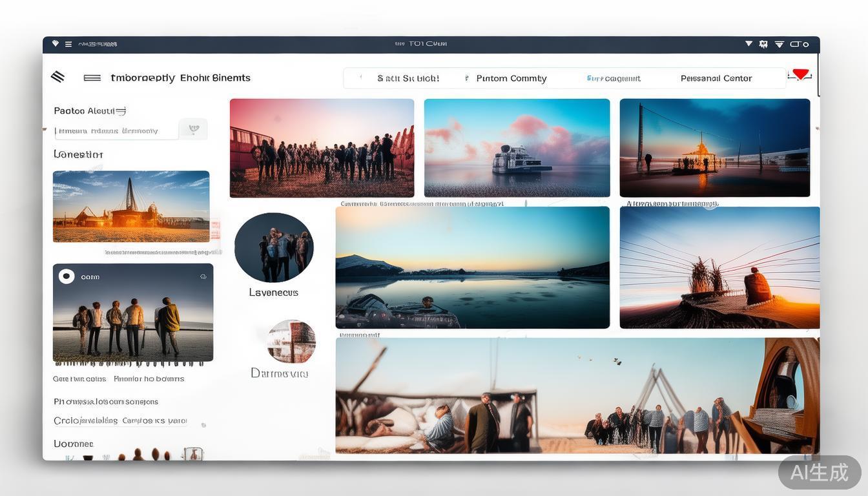Click the striped app logo icon
The height and width of the screenshot is (496, 868).
coord(57,77)
